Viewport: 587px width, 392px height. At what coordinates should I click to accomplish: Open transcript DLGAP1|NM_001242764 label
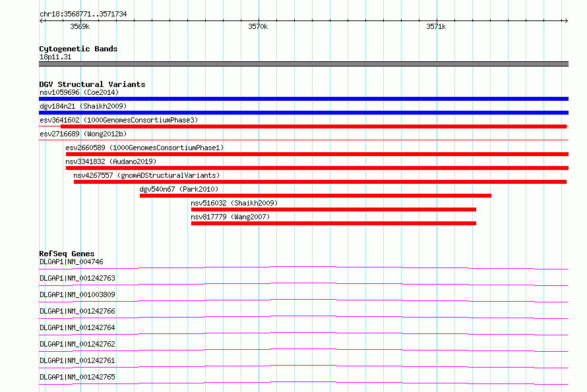(x=77, y=327)
